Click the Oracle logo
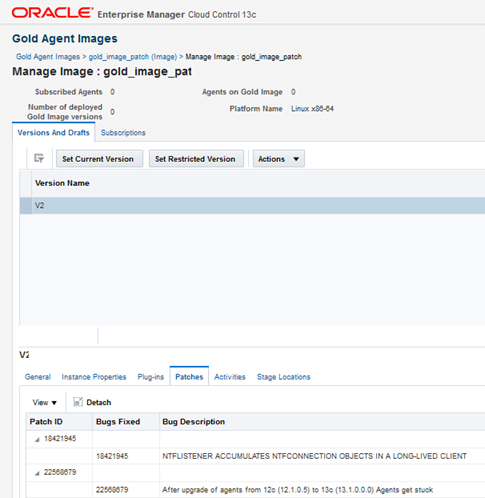The image size is (485, 498). coord(52,13)
